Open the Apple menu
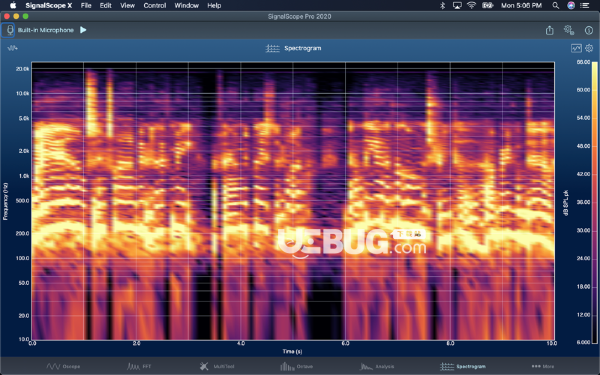The width and height of the screenshot is (600, 375). coord(13,5)
